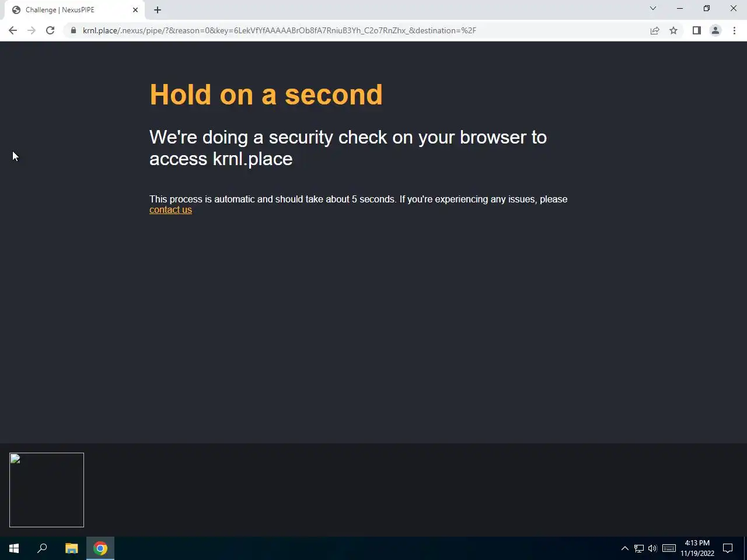Open Windows taskbar search
This screenshot has width=747, height=560.
click(x=42, y=548)
